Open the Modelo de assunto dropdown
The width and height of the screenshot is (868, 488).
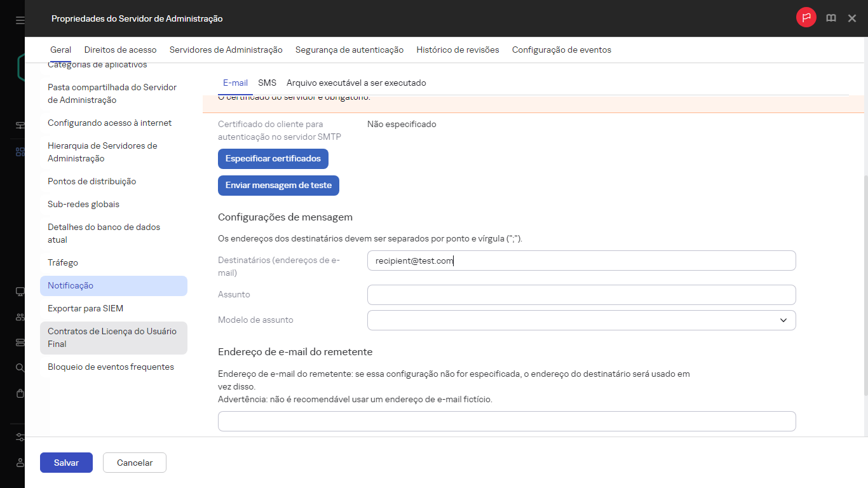783,320
